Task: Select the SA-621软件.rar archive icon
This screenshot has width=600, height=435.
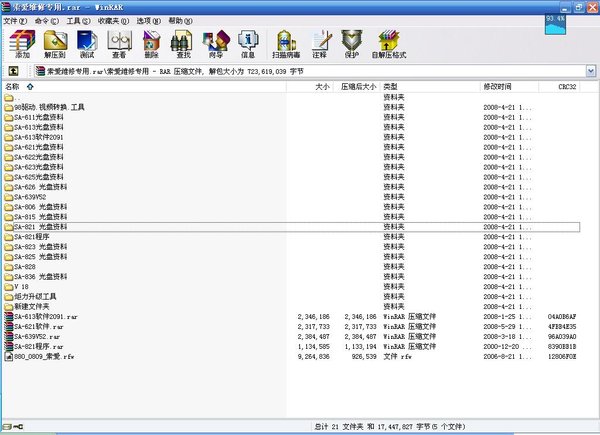Action: tap(8, 326)
